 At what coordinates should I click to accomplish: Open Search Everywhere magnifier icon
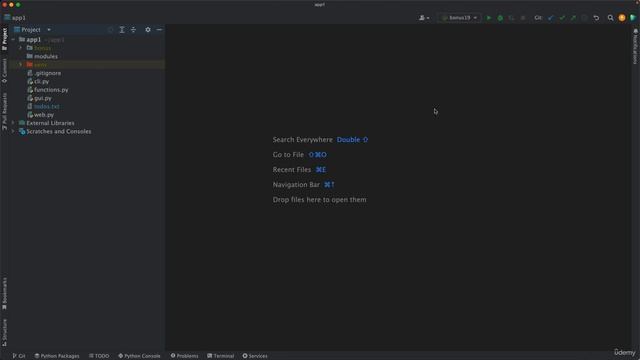pyautogui.click(x=611, y=18)
